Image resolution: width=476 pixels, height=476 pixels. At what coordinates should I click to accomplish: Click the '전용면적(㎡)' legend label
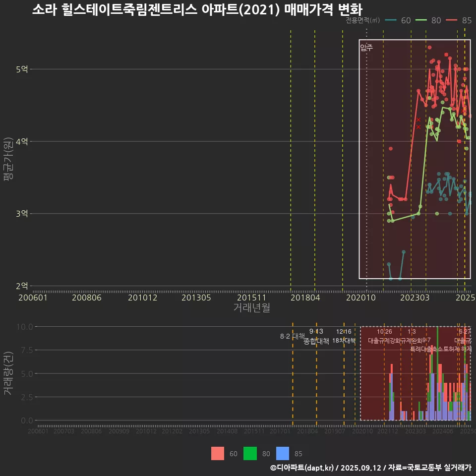click(x=363, y=20)
